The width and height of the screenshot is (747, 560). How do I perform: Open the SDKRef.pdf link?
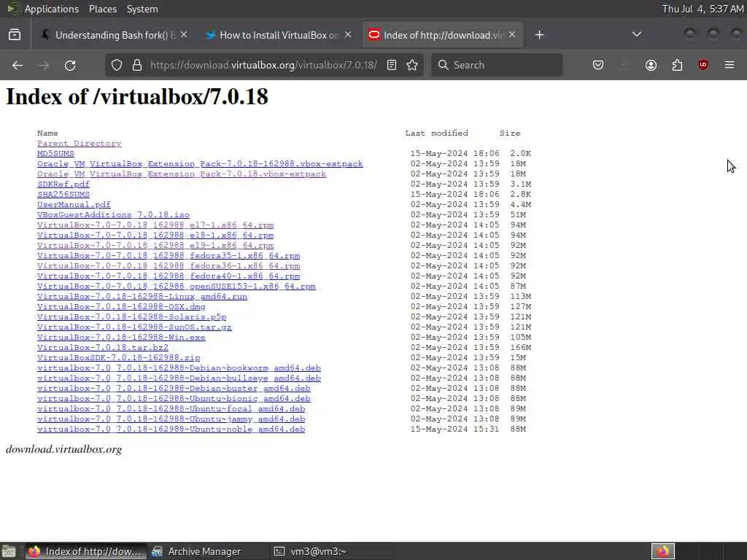(x=63, y=184)
